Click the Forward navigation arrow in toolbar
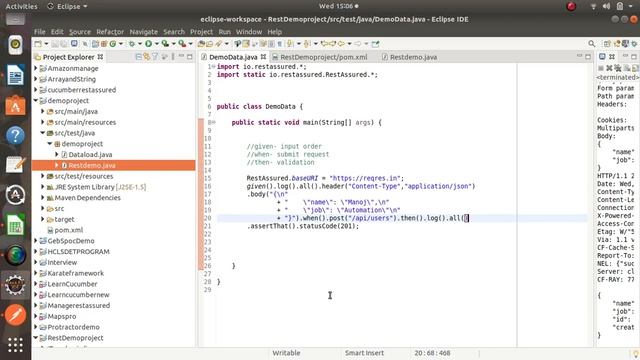 click(357, 44)
